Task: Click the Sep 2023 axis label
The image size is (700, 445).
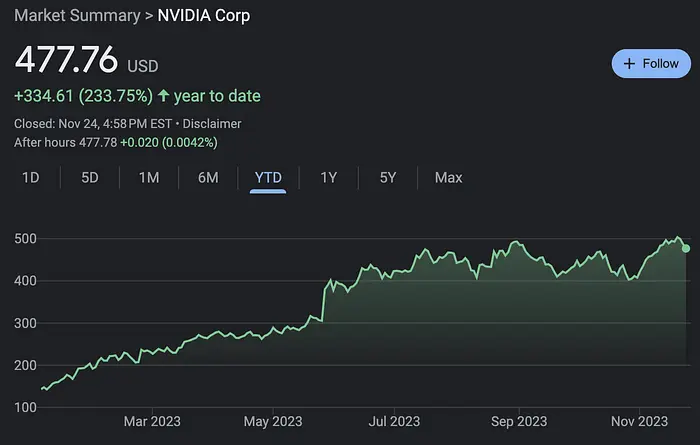Action: pyautogui.click(x=519, y=421)
